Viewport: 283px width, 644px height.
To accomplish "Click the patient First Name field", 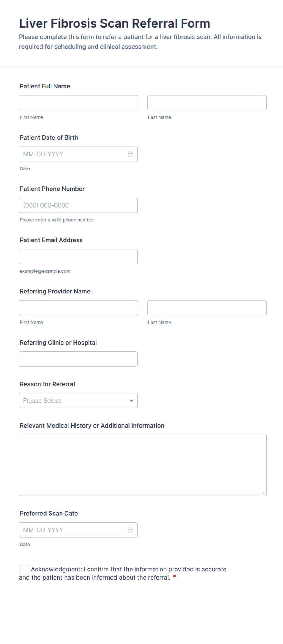I will pos(79,103).
